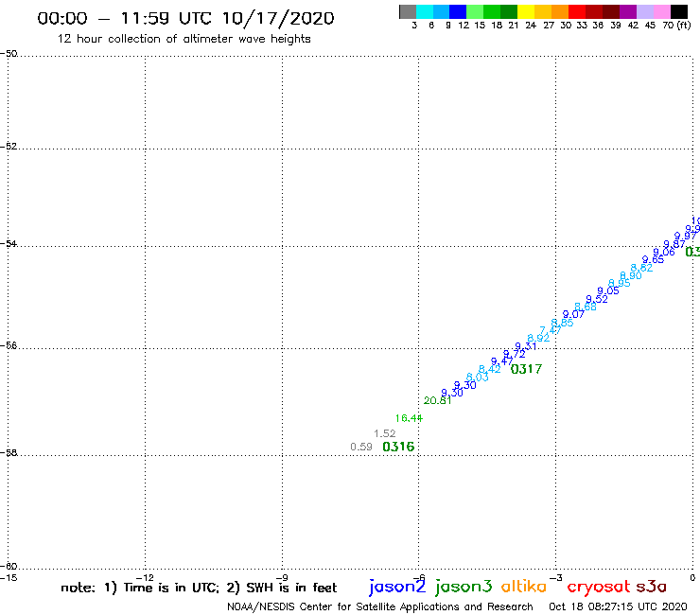Click the bright red swatch in the legend
The height and width of the screenshot is (615, 700).
pos(577,11)
